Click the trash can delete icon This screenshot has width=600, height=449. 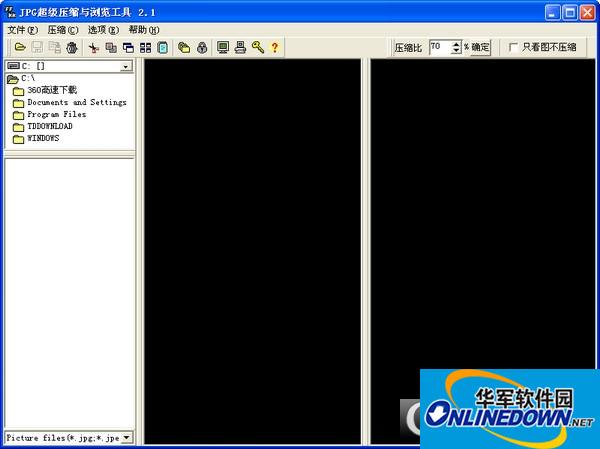point(72,47)
